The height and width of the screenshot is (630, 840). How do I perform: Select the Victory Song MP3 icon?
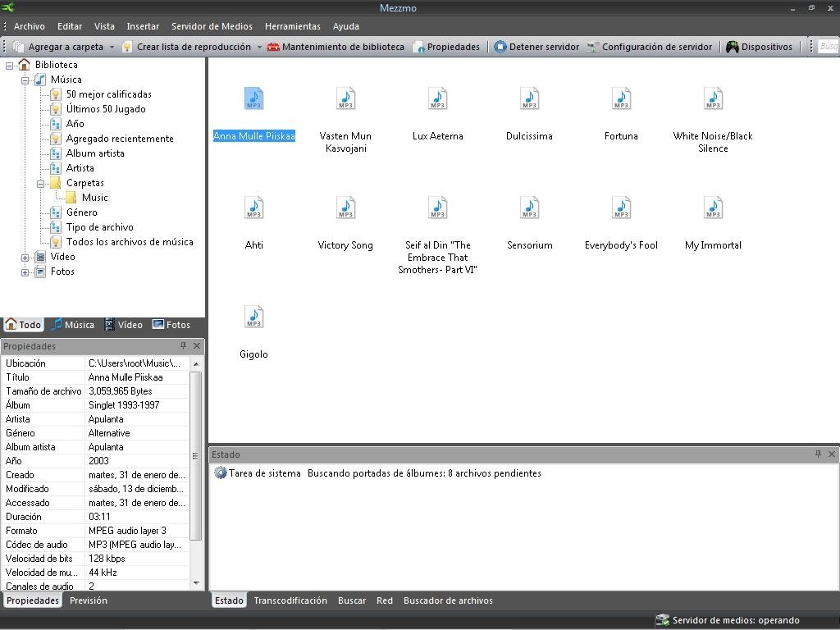pos(345,208)
